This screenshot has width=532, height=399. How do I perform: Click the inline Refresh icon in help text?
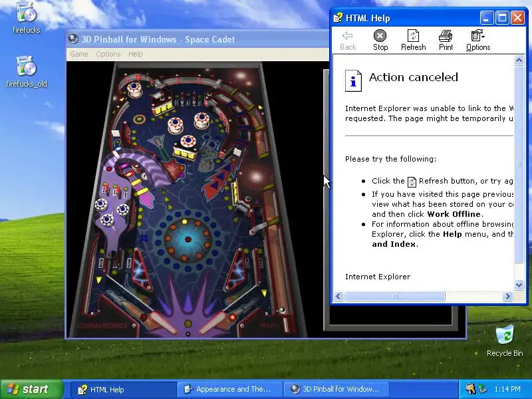click(412, 182)
